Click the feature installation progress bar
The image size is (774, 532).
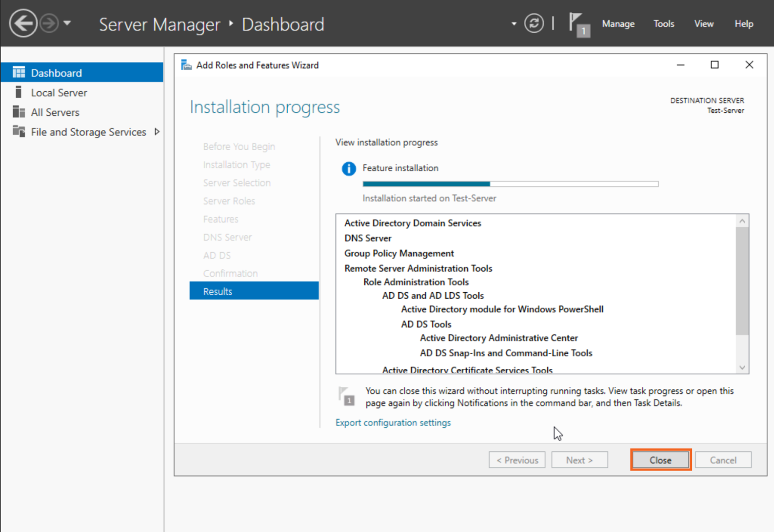[x=509, y=183]
